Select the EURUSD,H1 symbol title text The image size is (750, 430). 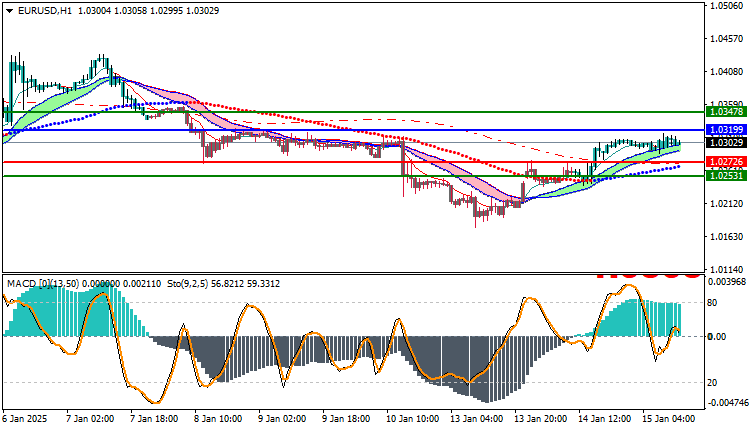point(45,11)
